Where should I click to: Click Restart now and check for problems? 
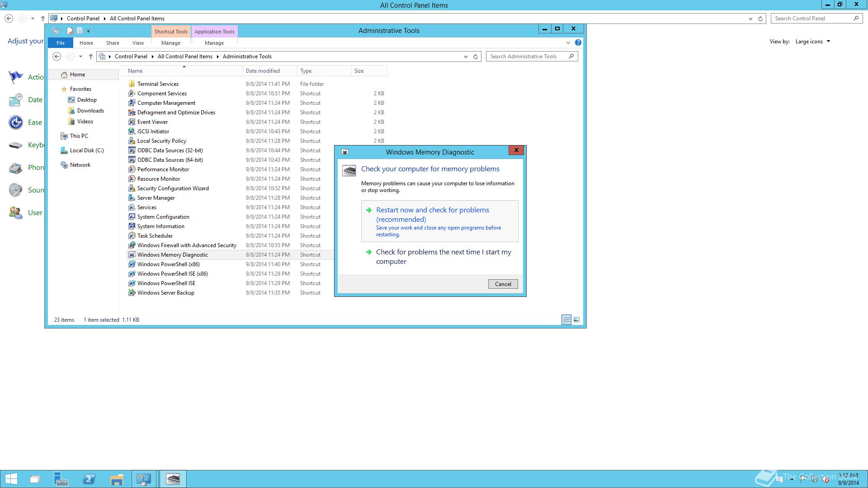439,221
